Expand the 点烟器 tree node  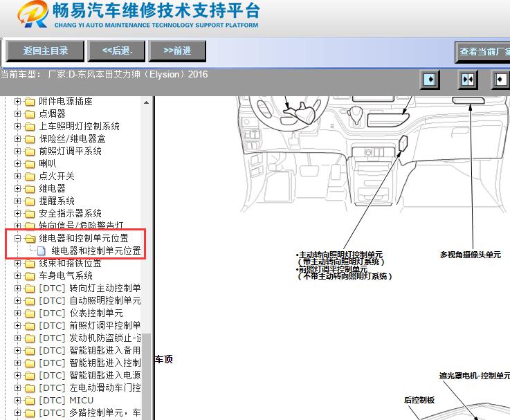click(x=17, y=114)
